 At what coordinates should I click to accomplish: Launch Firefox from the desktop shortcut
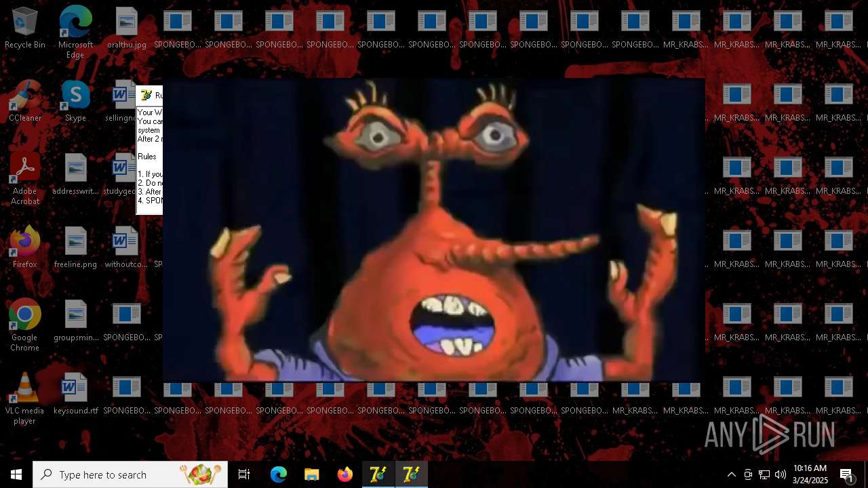25,247
